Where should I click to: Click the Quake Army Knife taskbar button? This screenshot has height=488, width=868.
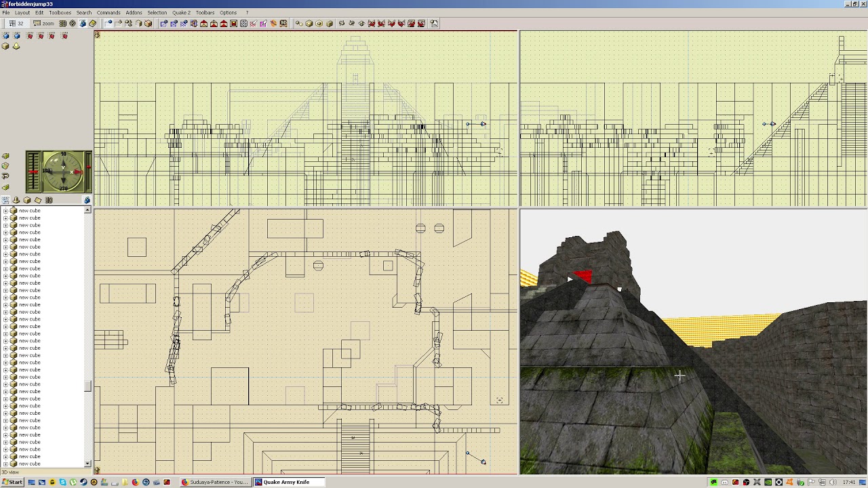[x=290, y=482]
